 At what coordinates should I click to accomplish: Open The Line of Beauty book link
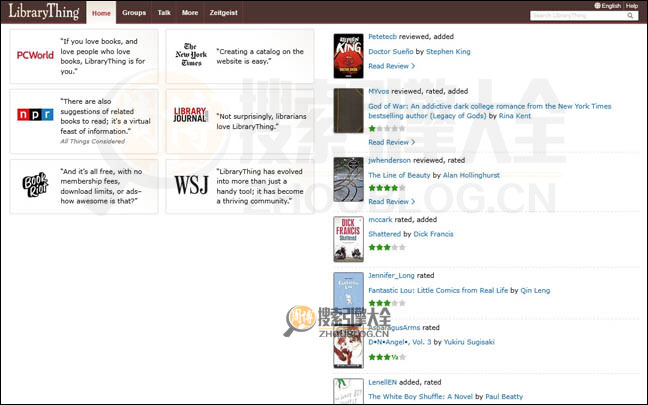pyautogui.click(x=399, y=175)
